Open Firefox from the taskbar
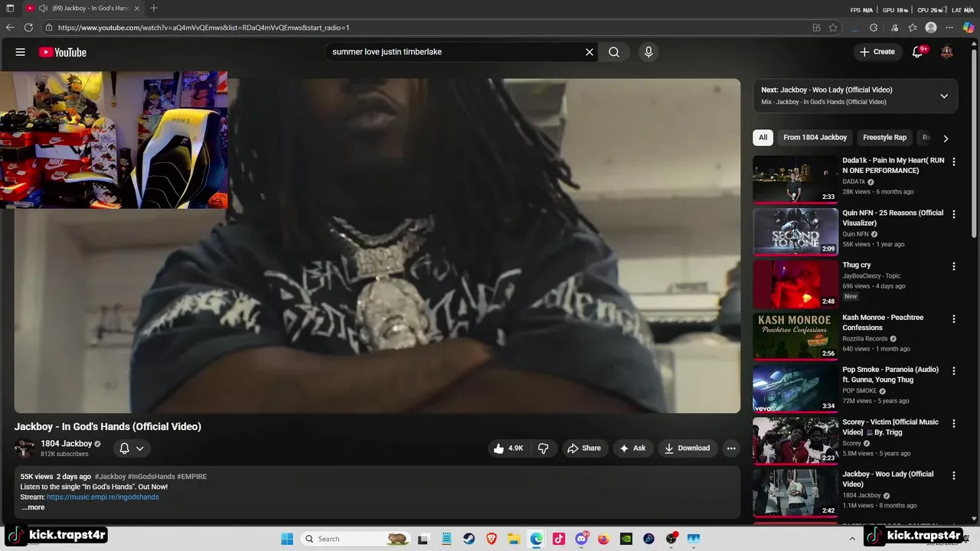This screenshot has height=551, width=980. coord(603,539)
